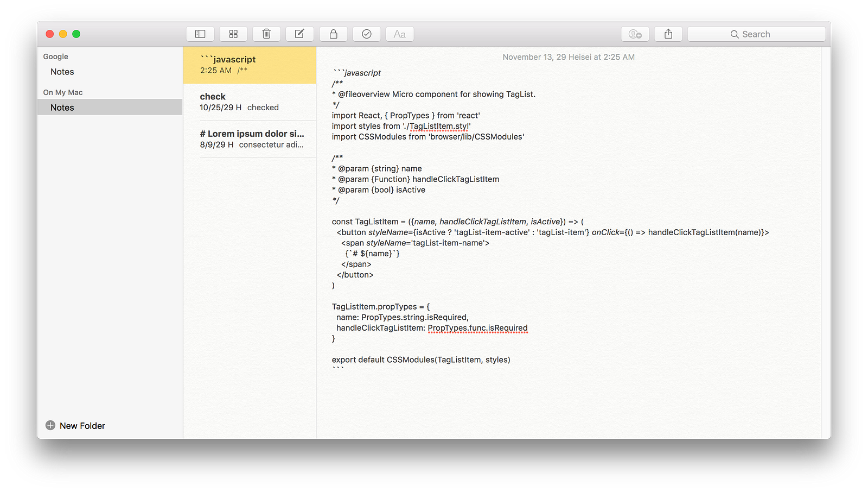868x492 pixels.
Task: Create a new note with compose icon
Action: pos(299,34)
